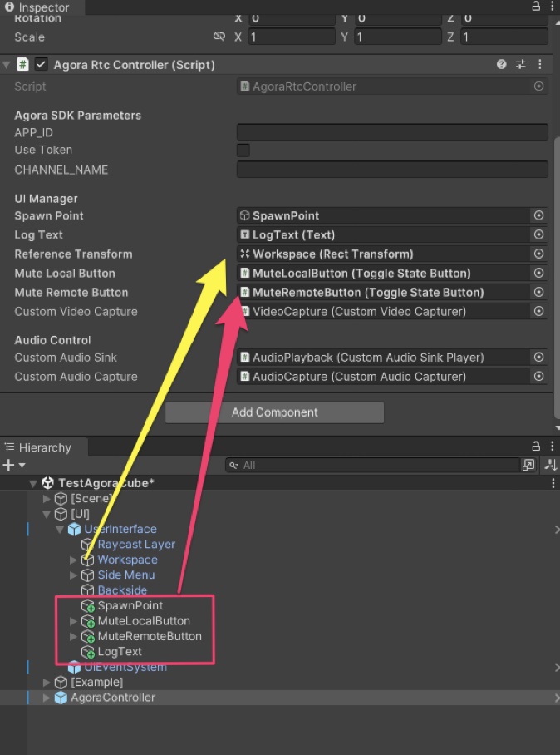The image size is (560, 755).
Task: Click the CHANNEL_NAME input field
Action: (392, 170)
